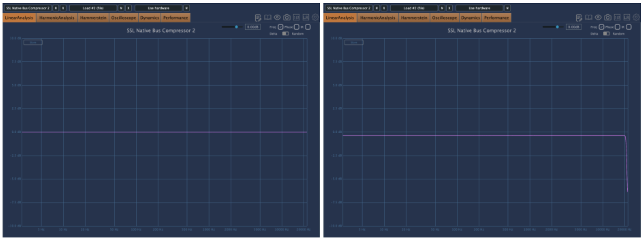Click level slider handle in left window

pos(237,27)
